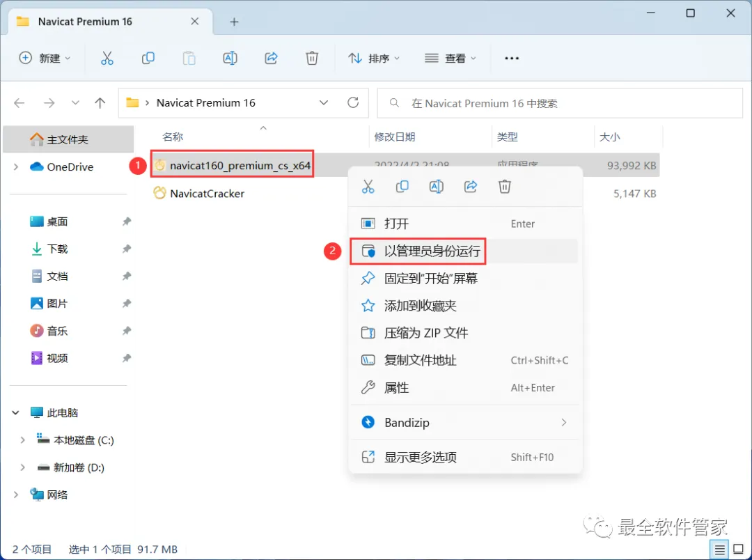Screen dimensions: 752x560
Task: Refresh the Navicat Premium 16 folder view
Action: 353,102
